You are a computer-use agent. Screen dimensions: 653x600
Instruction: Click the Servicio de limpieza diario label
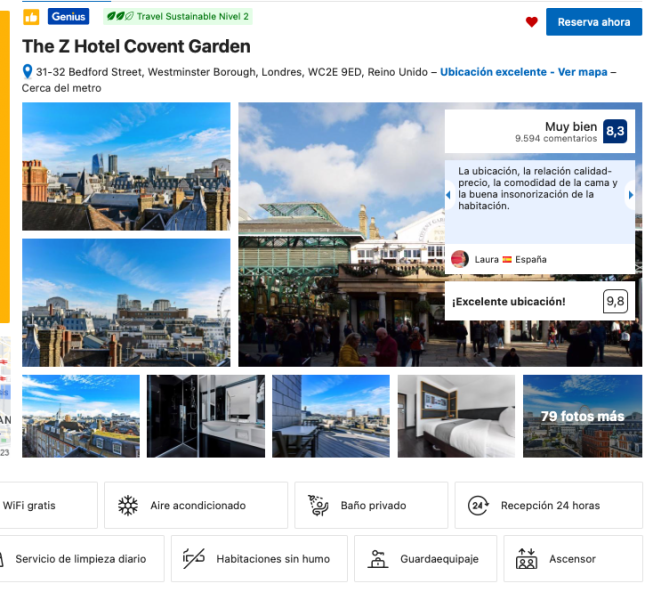(81, 559)
